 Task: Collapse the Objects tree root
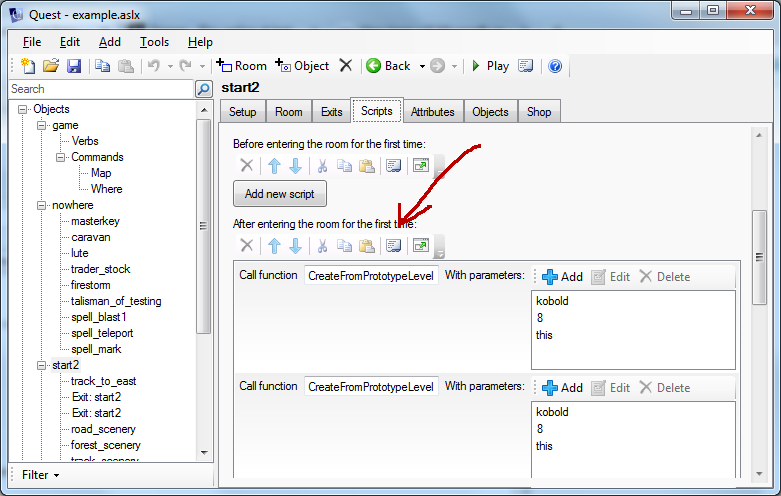pyautogui.click(x=22, y=110)
